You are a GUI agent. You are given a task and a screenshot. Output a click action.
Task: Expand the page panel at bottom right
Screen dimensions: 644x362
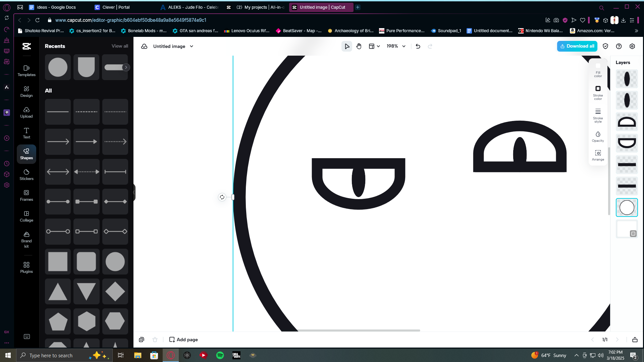(635, 340)
